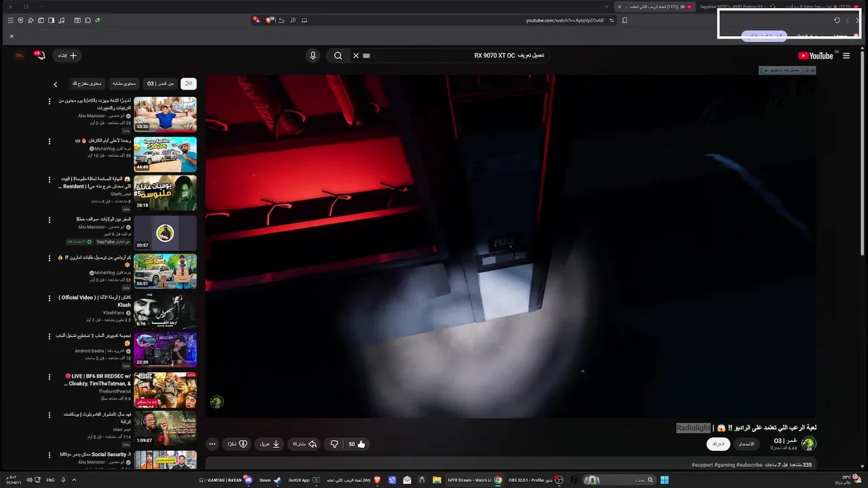868x488 pixels.
Task: Switch to the Sapphire NITRO+ AMD Radeon tab
Action: coord(731,7)
